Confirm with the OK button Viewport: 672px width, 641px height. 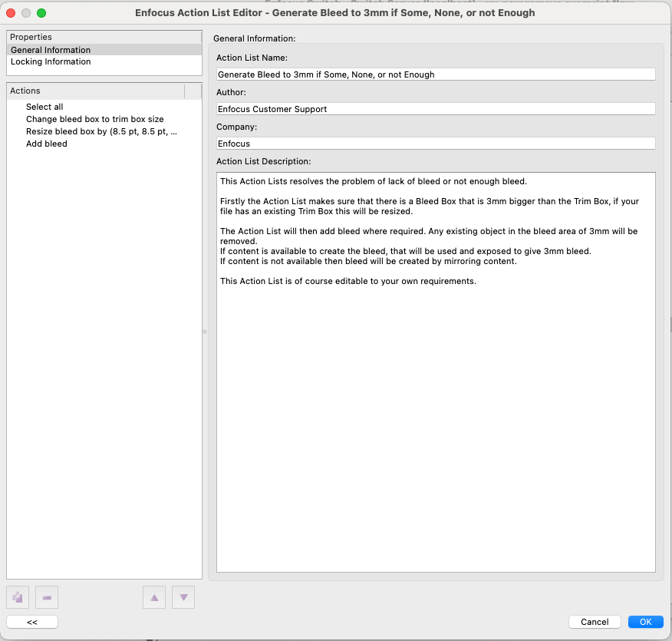[645, 622]
